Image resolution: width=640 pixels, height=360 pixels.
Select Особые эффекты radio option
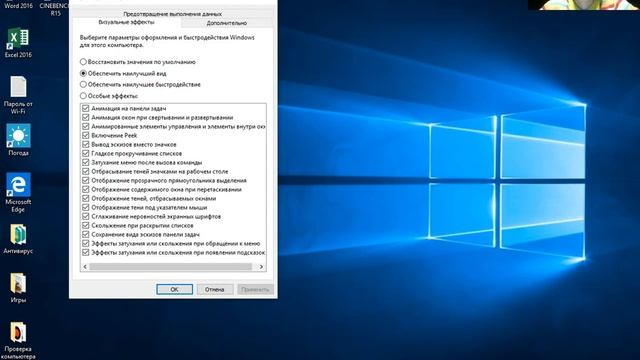(x=83, y=96)
